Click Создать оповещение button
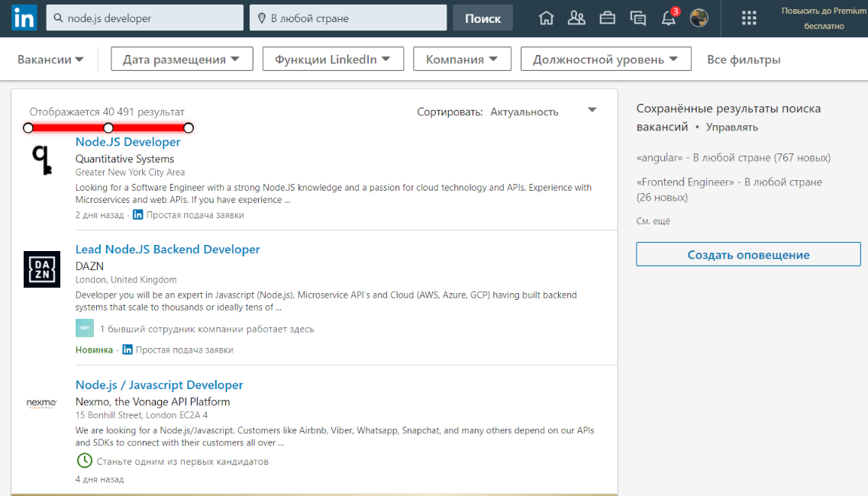 [x=748, y=254]
